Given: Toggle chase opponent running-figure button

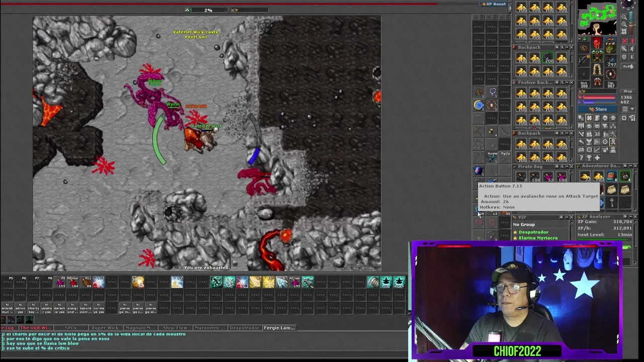Looking at the screenshot, I should point(632,49).
